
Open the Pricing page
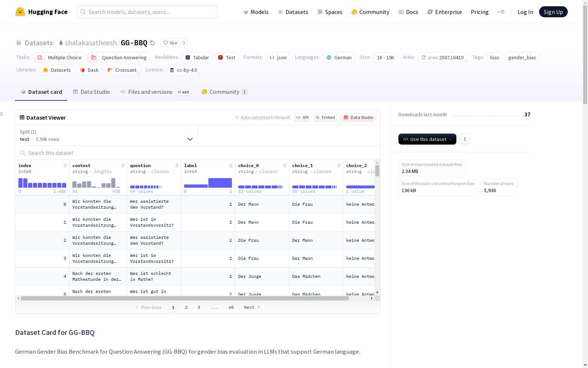point(480,12)
